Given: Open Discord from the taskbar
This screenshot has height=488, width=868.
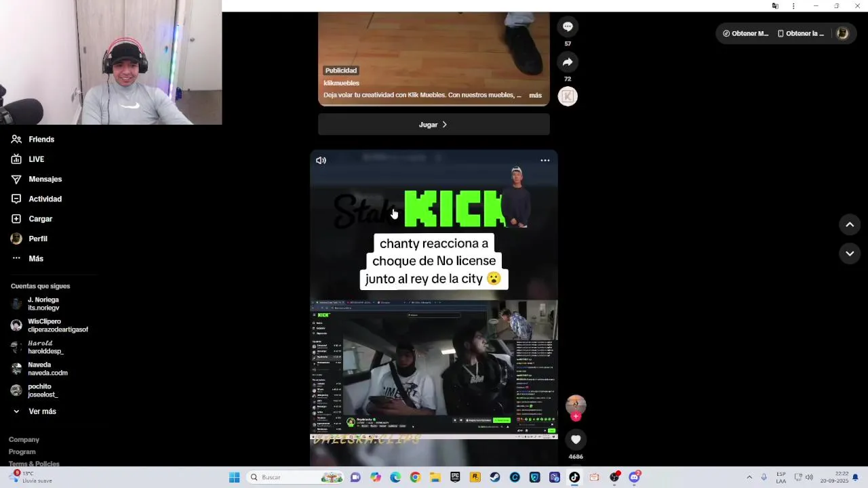Looking at the screenshot, I should tap(634, 477).
